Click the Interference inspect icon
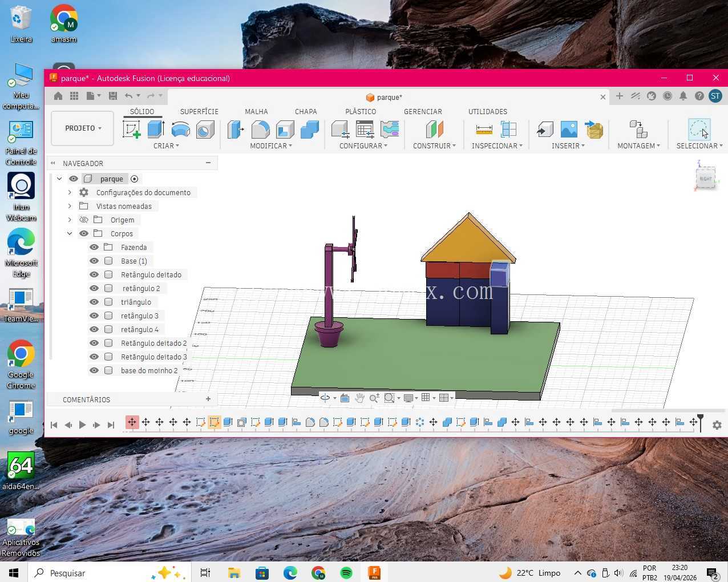The image size is (728, 582). pos(508,130)
